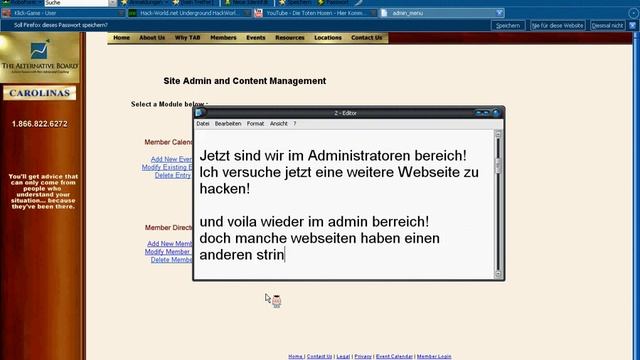Click Modify Member link
Screen dimensions: 640x360
[x=168, y=252]
